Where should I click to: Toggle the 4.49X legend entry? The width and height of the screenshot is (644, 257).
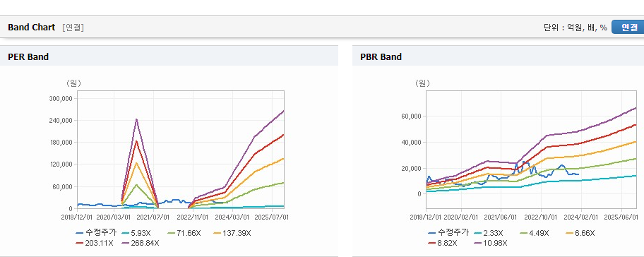pyautogui.click(x=535, y=233)
